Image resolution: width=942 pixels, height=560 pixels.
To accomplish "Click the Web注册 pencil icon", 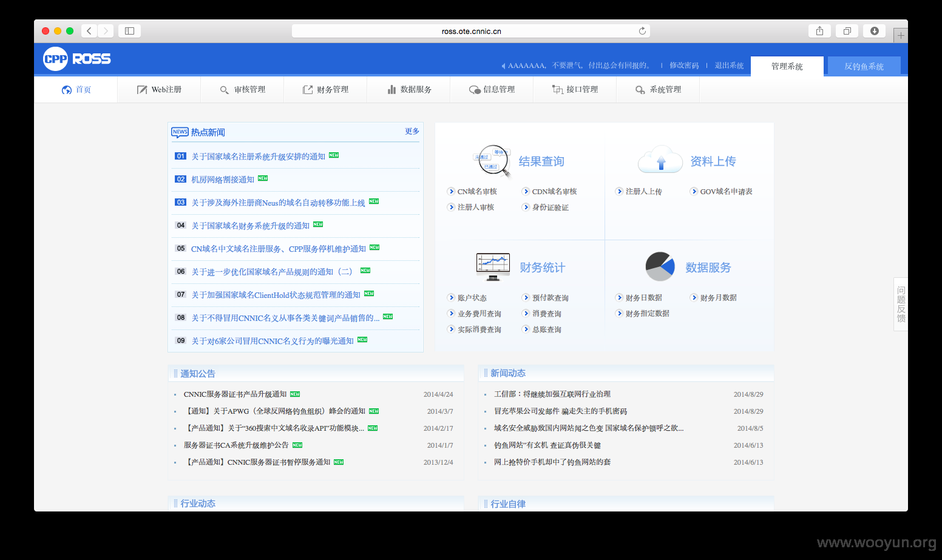I will (142, 90).
